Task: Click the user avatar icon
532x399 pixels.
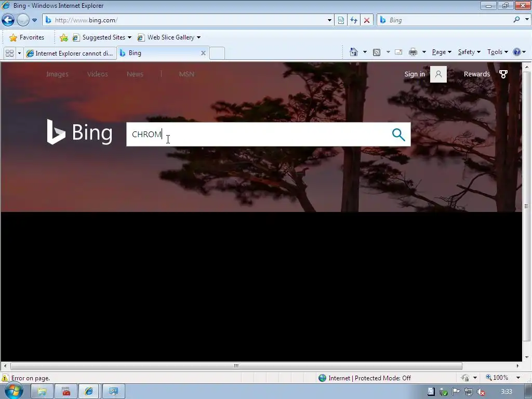Action: (438, 74)
